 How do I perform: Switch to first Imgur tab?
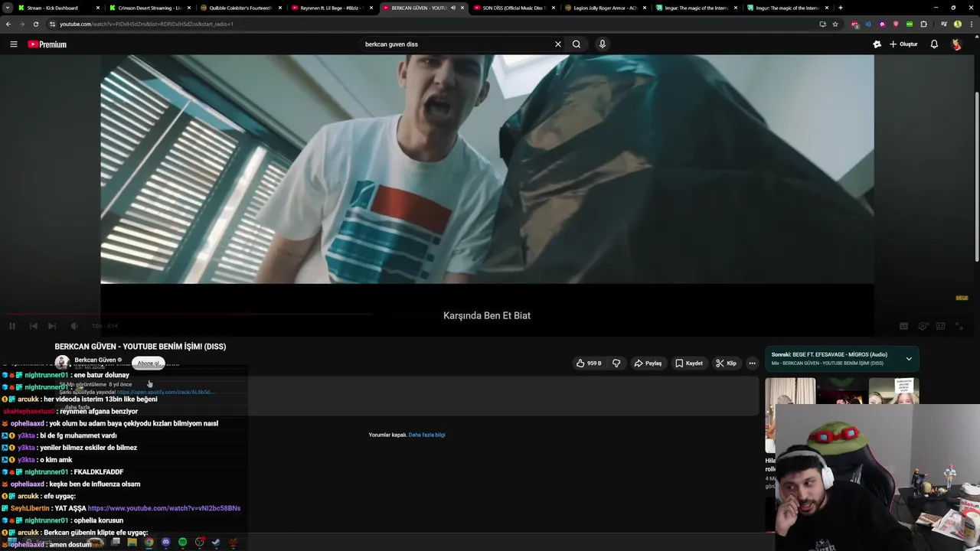click(696, 8)
